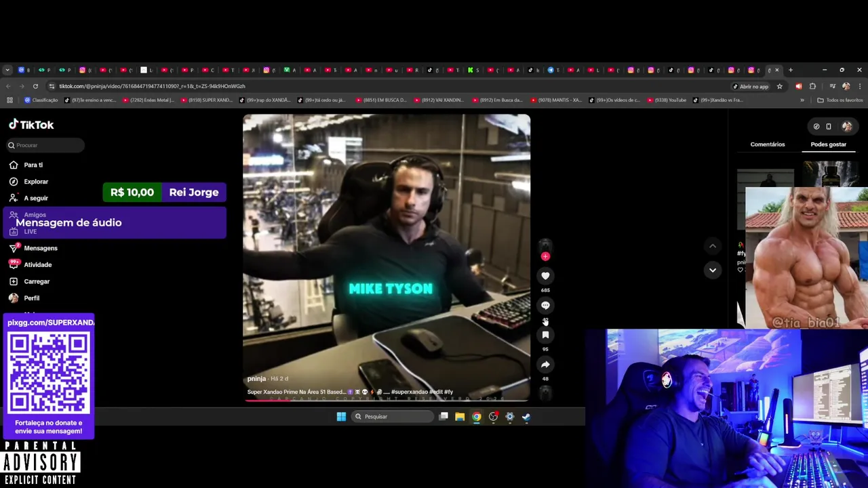This screenshot has width=868, height=488.
Task: Open a new browser tab
Action: click(790, 70)
